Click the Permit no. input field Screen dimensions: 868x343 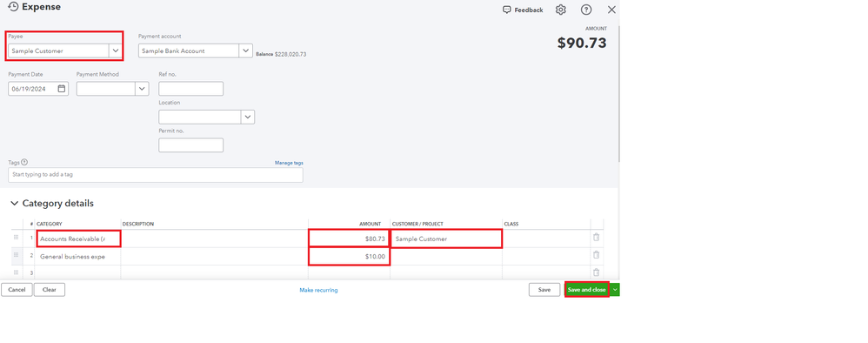191,145
